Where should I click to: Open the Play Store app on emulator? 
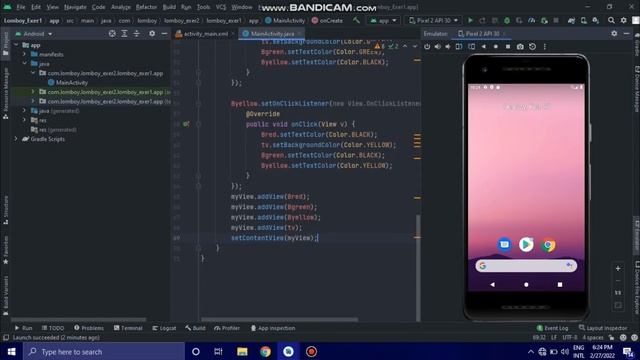[x=526, y=244]
